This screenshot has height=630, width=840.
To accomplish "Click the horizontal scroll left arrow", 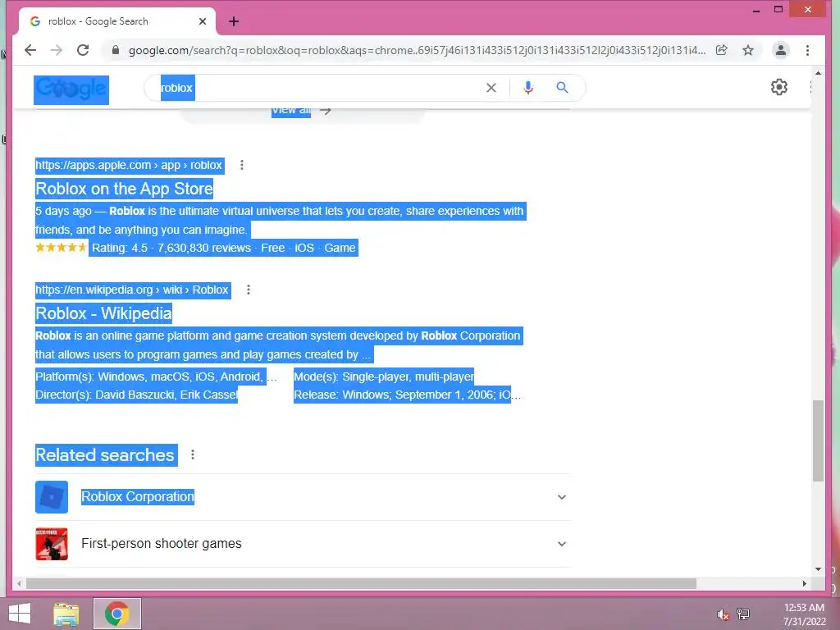I will point(20,583).
